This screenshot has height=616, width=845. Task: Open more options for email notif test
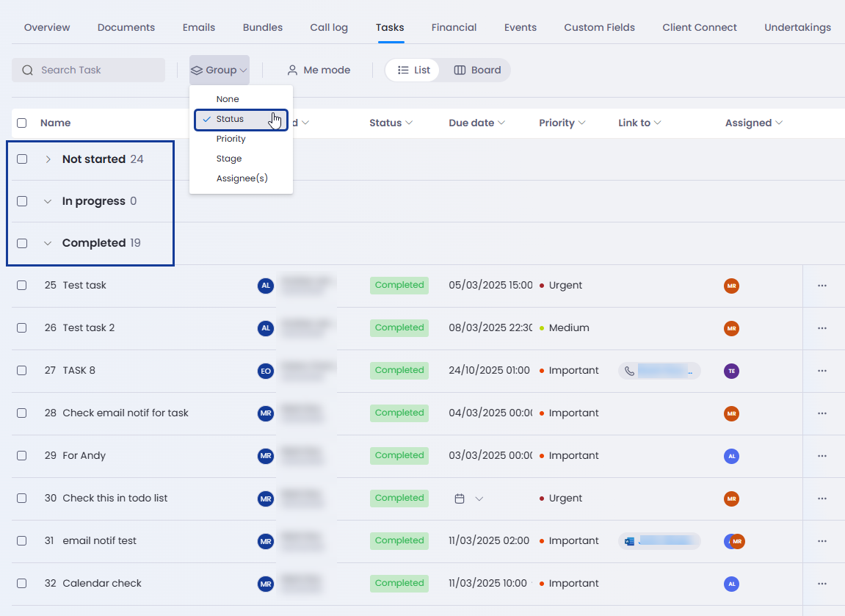[822, 541]
